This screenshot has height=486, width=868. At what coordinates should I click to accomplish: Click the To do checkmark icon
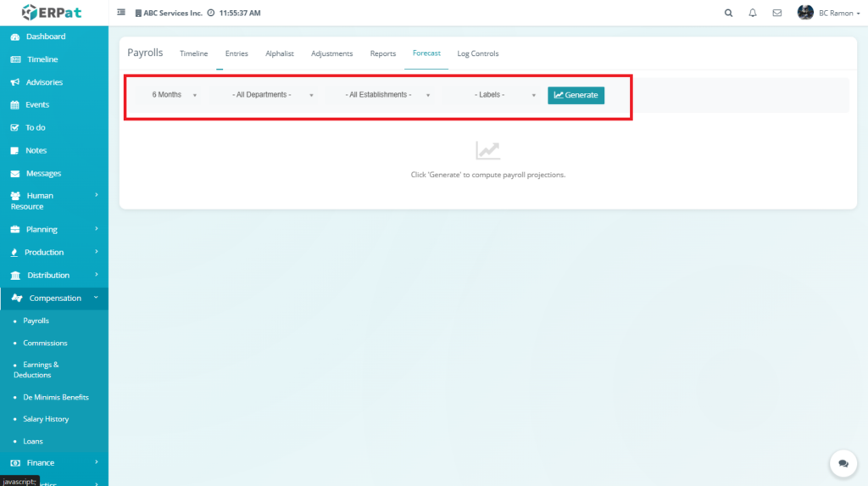(15, 127)
